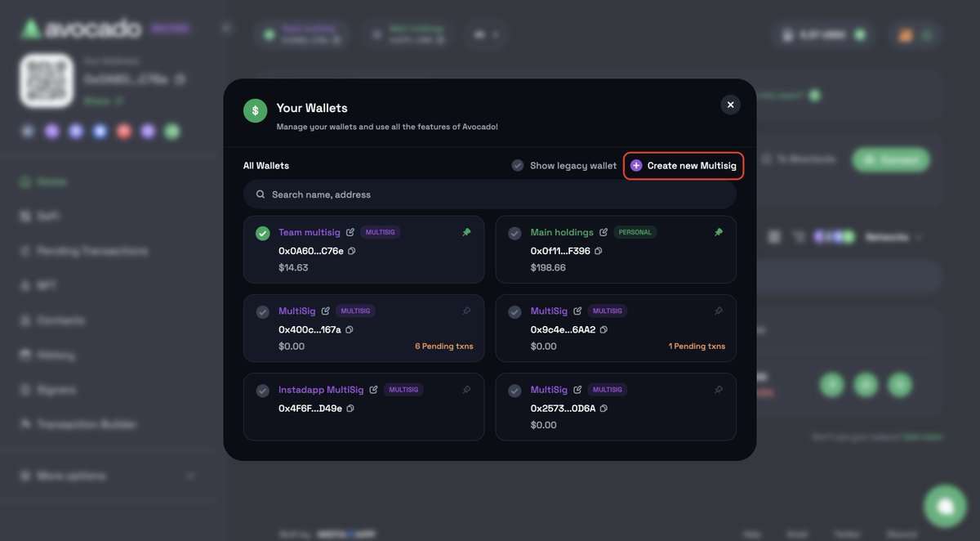The image size is (980, 541).
Task: Select wallet 0x400c...167a check circle
Action: tap(262, 312)
